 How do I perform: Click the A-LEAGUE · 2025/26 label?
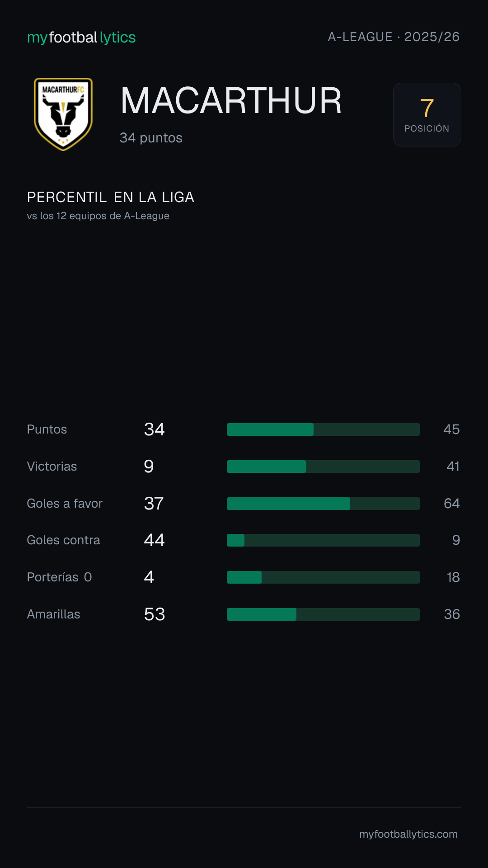[394, 37]
